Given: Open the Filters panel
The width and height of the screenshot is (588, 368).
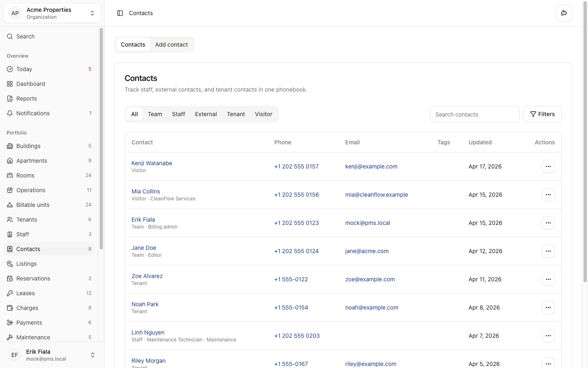Looking at the screenshot, I should coord(542,114).
